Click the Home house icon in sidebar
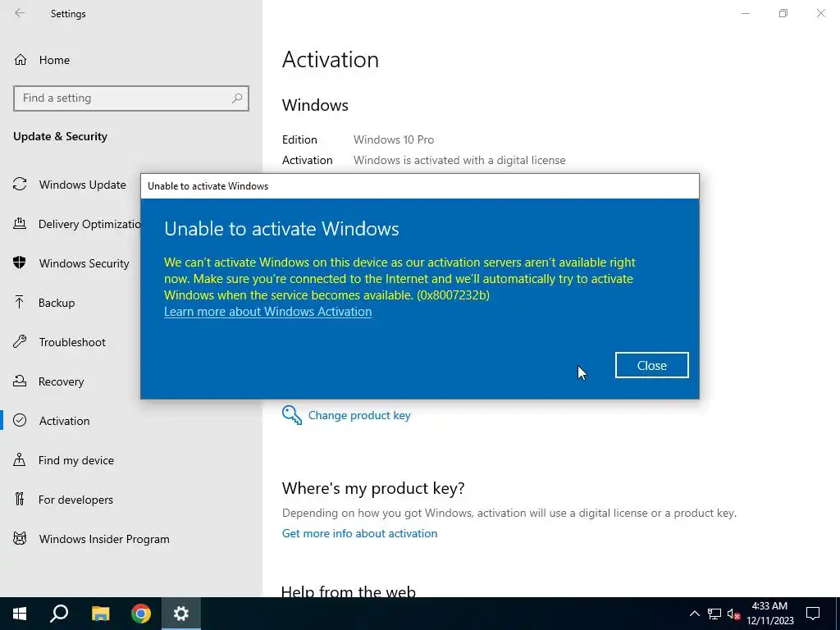The height and width of the screenshot is (630, 840). pyautogui.click(x=21, y=59)
